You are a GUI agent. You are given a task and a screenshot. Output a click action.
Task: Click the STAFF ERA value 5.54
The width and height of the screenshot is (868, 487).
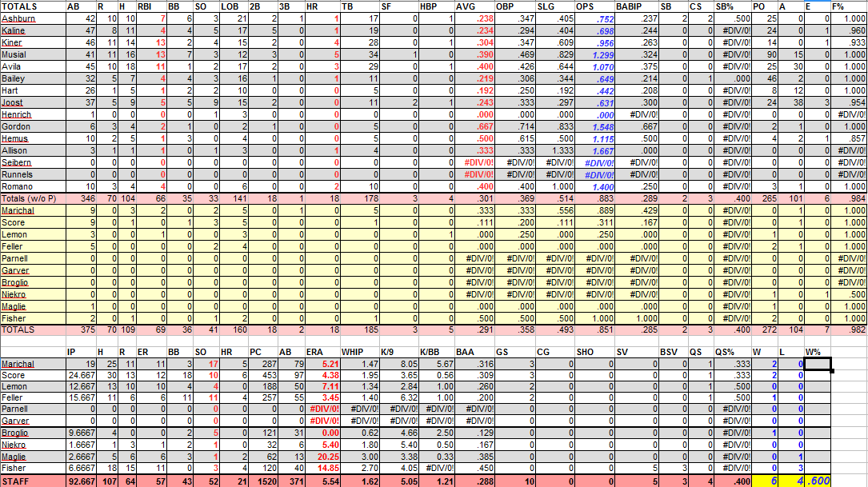pos(322,481)
